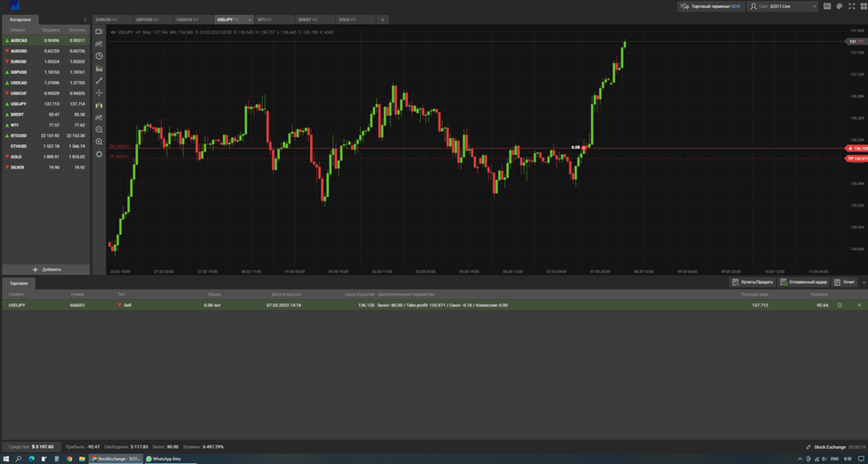Open Windows taskbar search
Screen dimensions: 868x464
18,459
